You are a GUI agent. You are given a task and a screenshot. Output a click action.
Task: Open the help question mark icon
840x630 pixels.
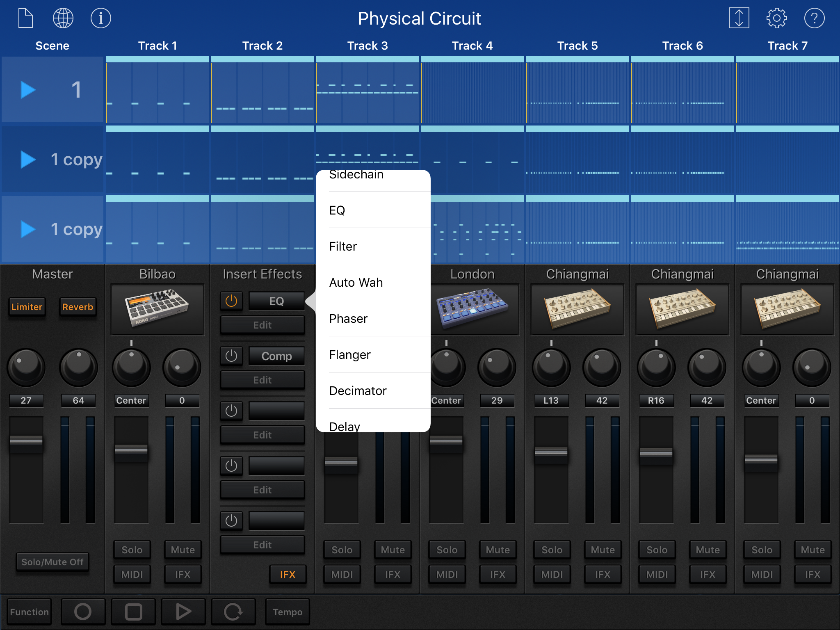(x=814, y=18)
